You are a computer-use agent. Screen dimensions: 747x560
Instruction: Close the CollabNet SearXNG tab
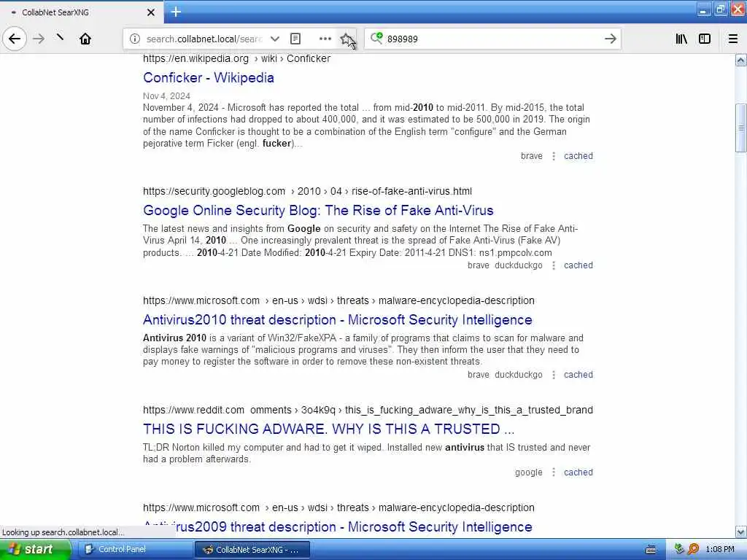coord(150,12)
